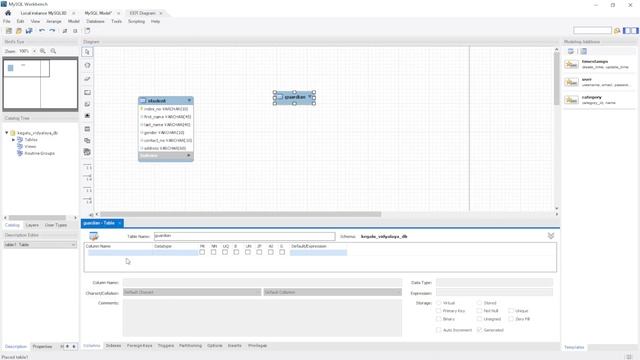Select the place routine group tool
This screenshot has width=640, height=360.
click(x=87, y=152)
